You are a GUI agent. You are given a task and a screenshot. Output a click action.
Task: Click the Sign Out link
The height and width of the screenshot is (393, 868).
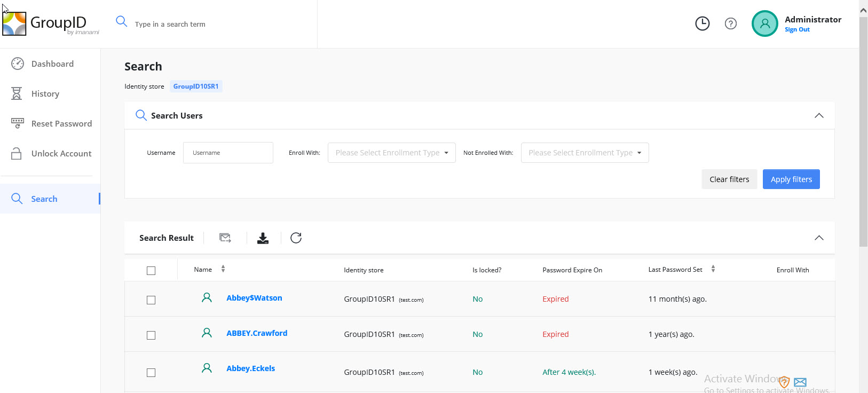[797, 30]
